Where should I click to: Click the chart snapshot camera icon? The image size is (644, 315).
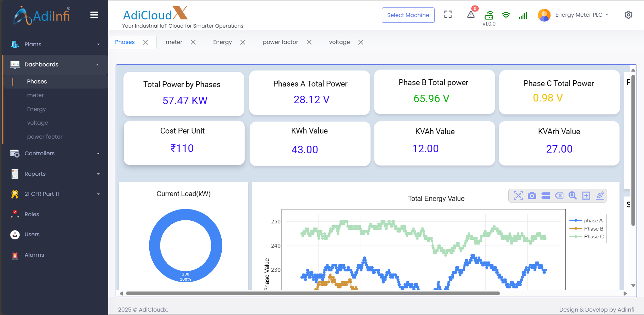click(x=532, y=196)
